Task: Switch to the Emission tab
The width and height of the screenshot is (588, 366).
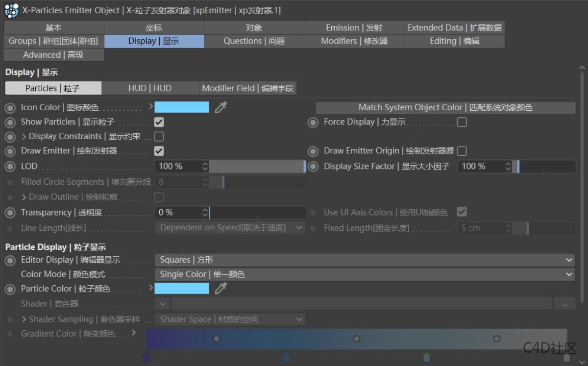Action: tap(354, 27)
